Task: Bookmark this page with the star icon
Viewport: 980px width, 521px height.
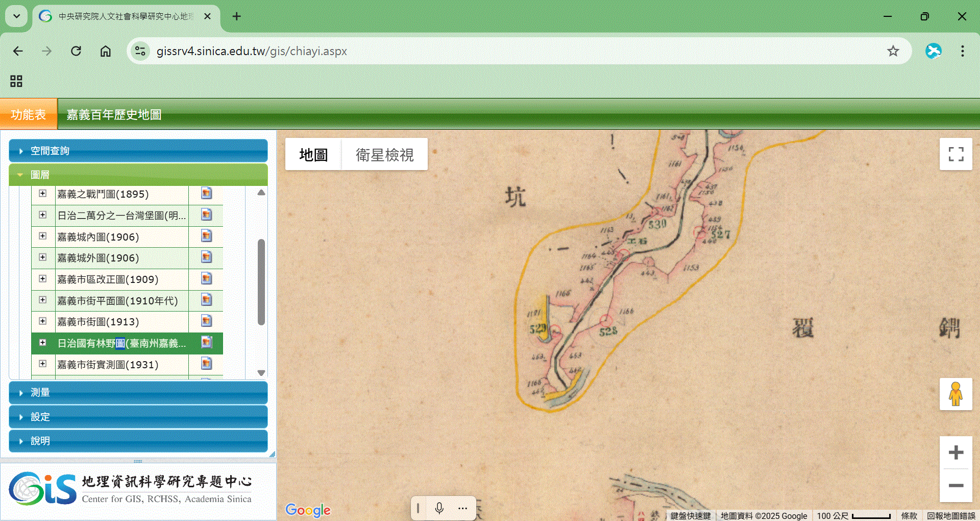Action: pos(893,51)
